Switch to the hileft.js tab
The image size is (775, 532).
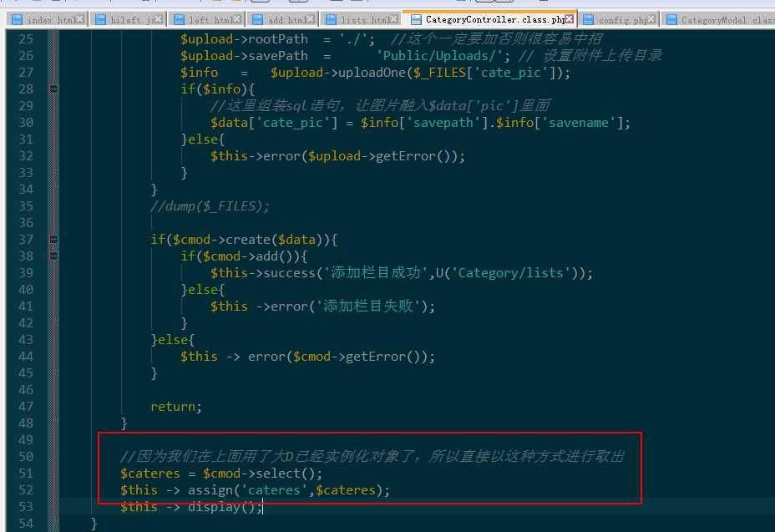click(x=129, y=19)
